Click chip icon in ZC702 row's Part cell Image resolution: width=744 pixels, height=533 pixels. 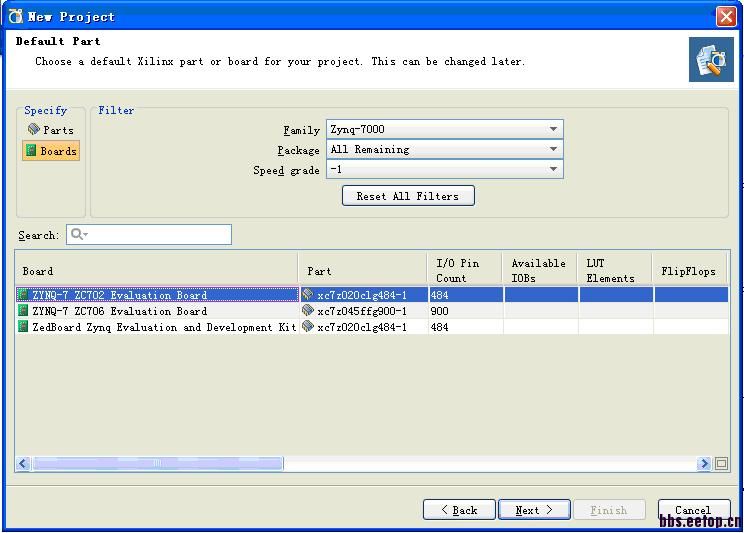pyautogui.click(x=307, y=294)
